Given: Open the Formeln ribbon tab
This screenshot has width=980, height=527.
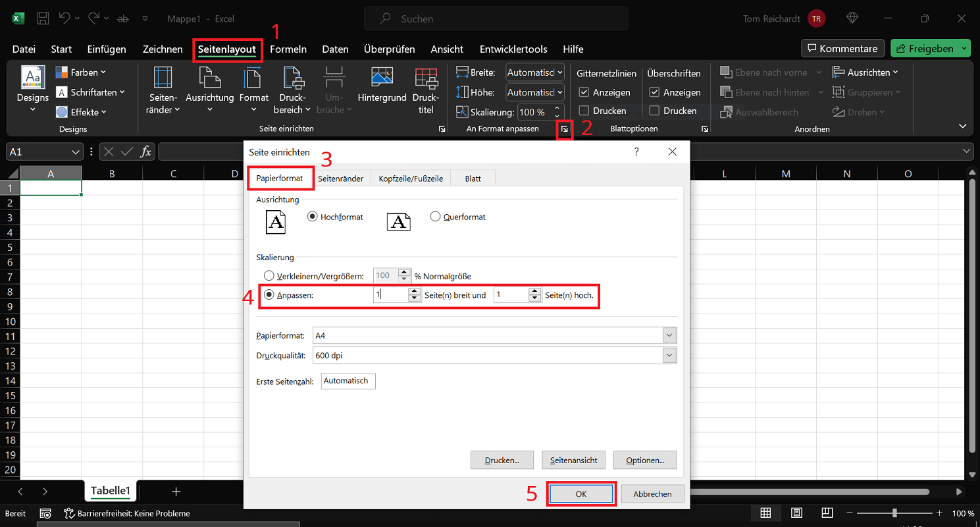Looking at the screenshot, I should coord(288,49).
